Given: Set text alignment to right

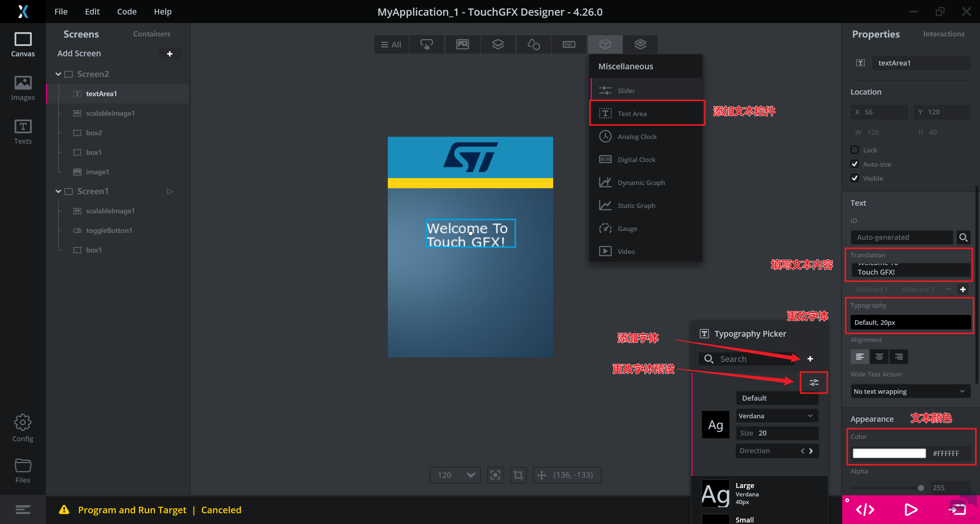Looking at the screenshot, I should click(x=899, y=357).
